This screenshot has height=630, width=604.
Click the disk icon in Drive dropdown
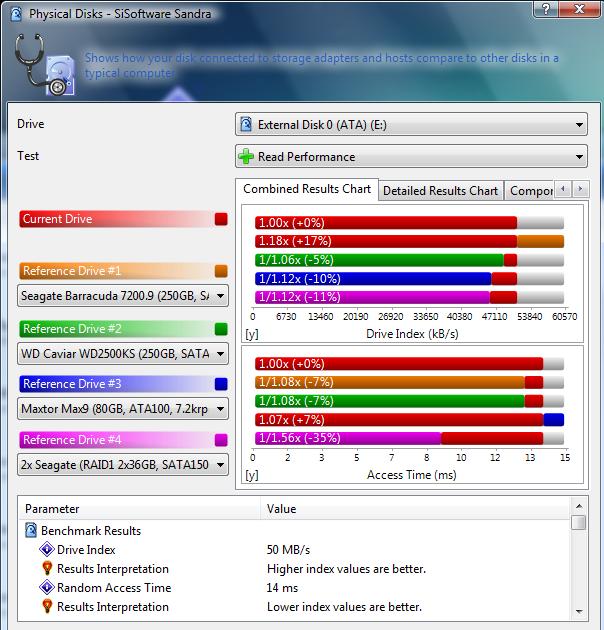(246, 125)
